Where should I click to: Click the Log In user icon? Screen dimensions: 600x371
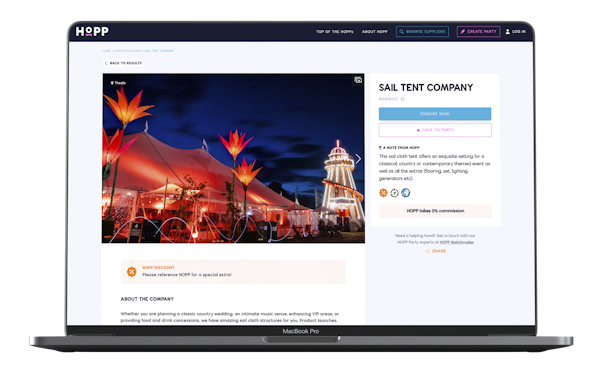coord(508,31)
